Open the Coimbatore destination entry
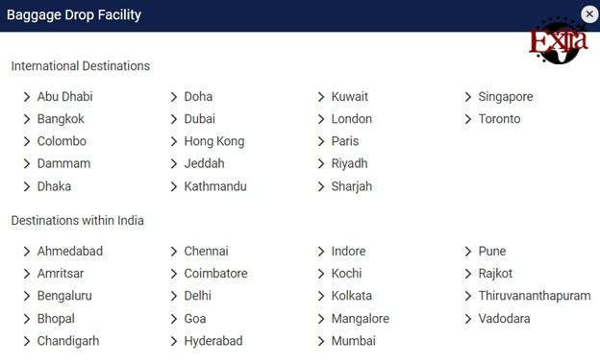 click(215, 274)
